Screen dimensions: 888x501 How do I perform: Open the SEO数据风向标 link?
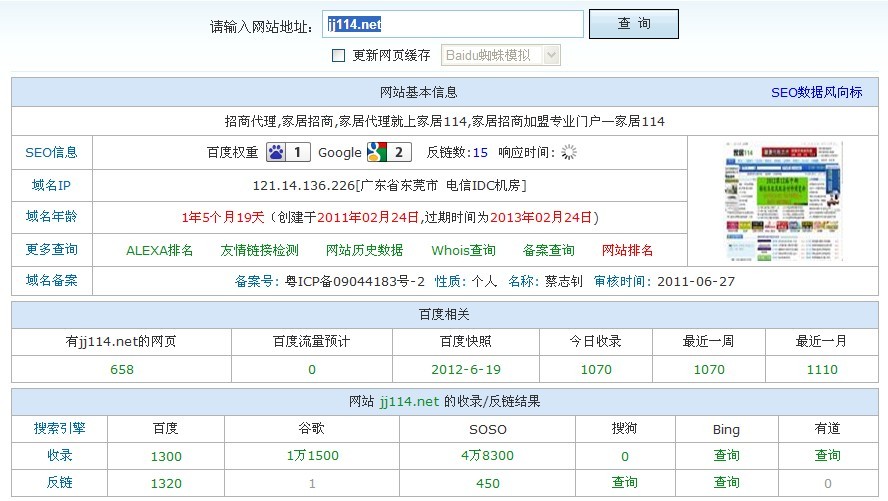pyautogui.click(x=817, y=92)
